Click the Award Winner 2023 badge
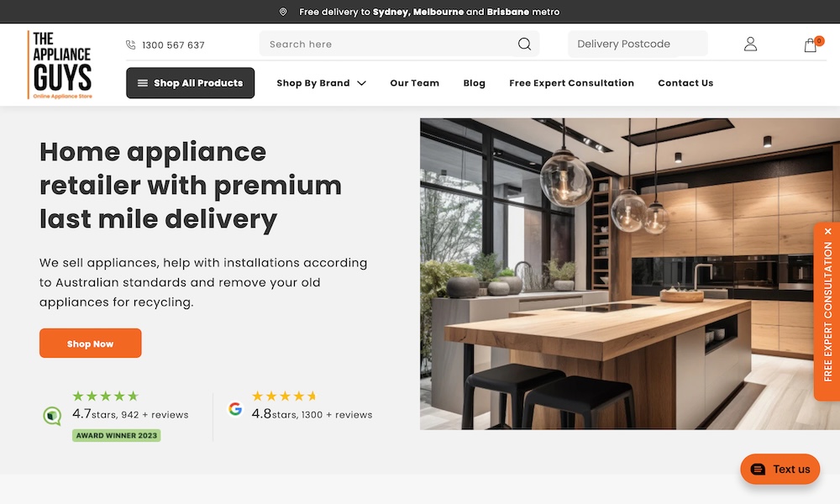 (x=117, y=435)
